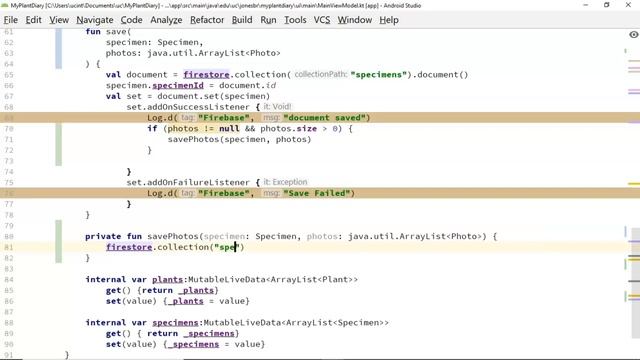
Task: Click gutter line number 70
Action: pyautogui.click(x=9, y=129)
